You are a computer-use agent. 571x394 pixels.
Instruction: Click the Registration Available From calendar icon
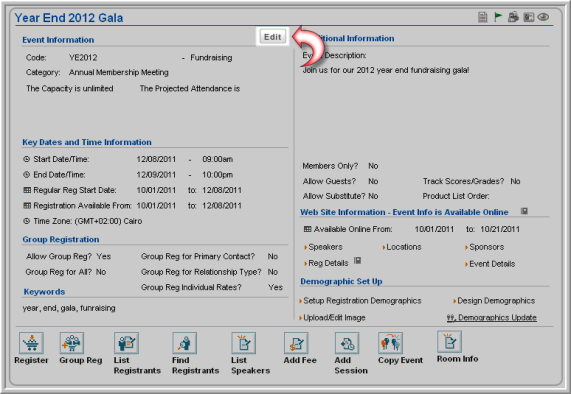point(27,206)
